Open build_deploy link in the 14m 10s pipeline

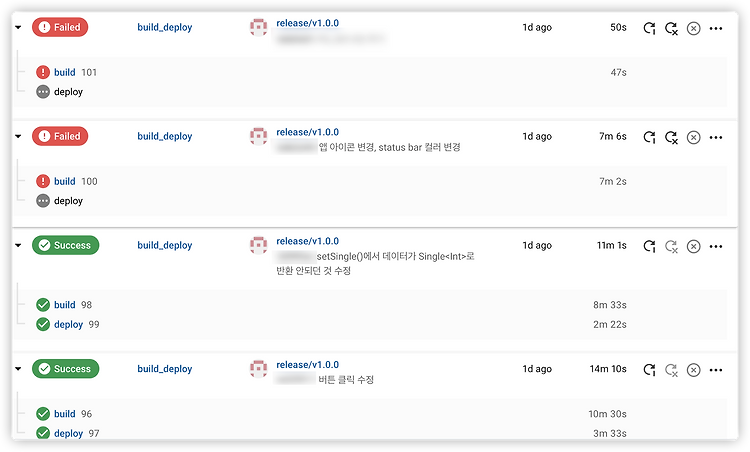click(x=165, y=369)
